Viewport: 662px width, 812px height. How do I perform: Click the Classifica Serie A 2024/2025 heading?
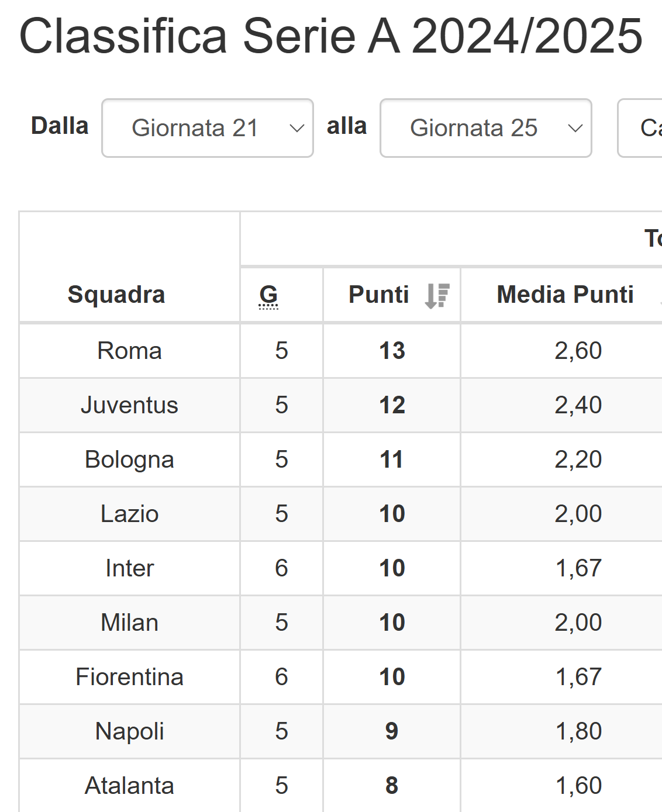coord(331,36)
